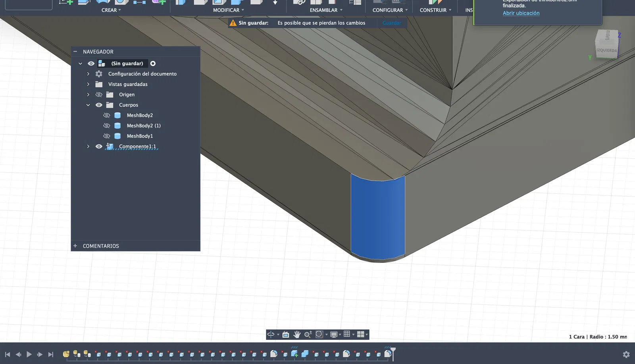This screenshot has width=635, height=364.
Task: Activate the Pan hand tool
Action: coord(297,335)
